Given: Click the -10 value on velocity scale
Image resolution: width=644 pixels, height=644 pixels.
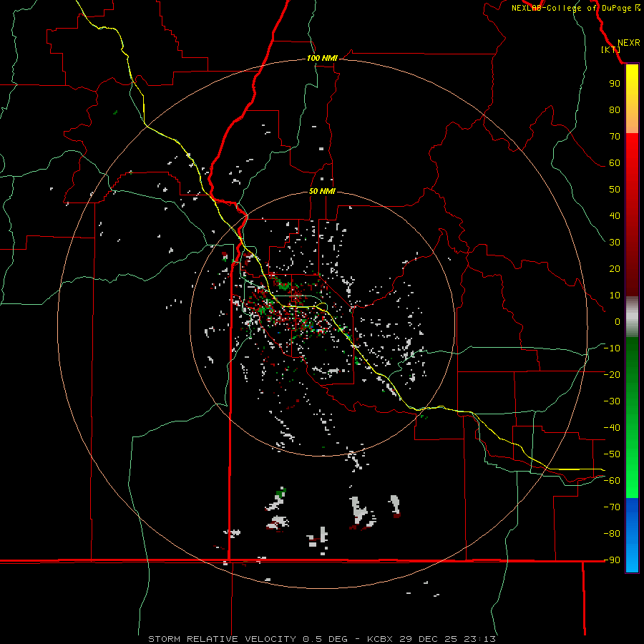Looking at the screenshot, I should 612,348.
